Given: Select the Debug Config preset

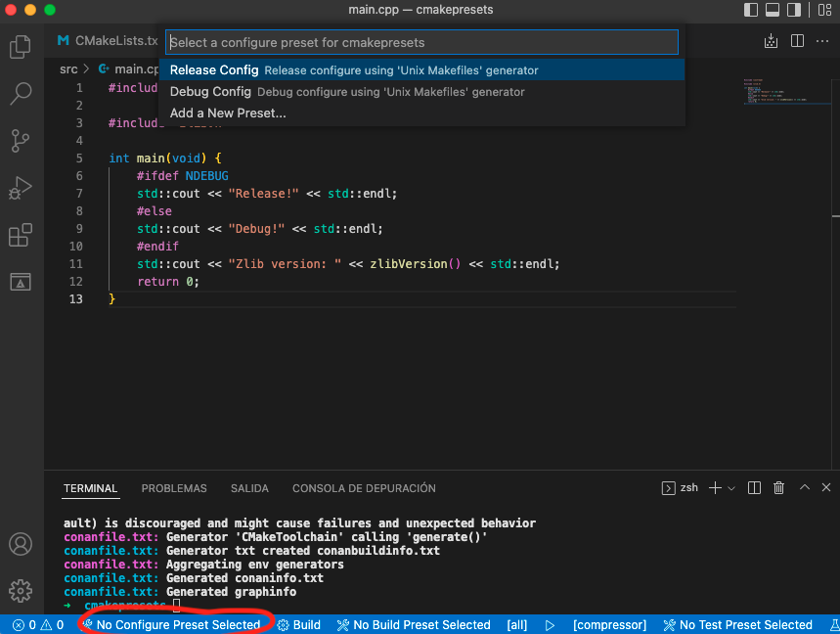Looking at the screenshot, I should click(422, 92).
